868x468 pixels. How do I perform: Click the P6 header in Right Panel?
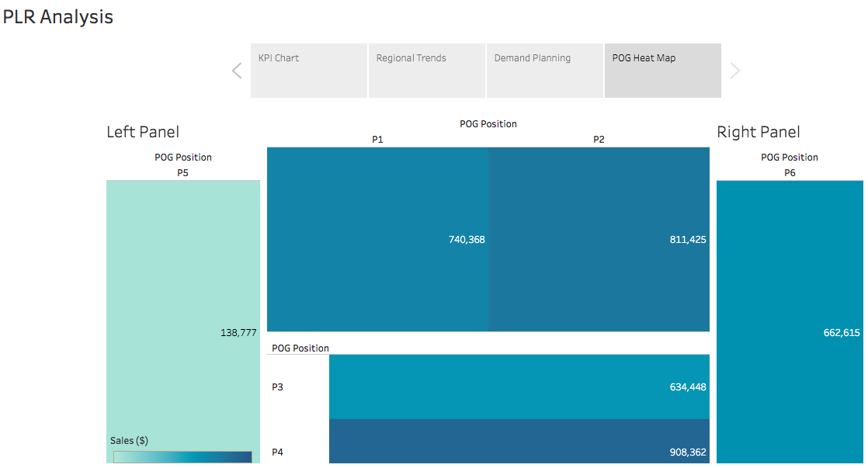tap(790, 172)
